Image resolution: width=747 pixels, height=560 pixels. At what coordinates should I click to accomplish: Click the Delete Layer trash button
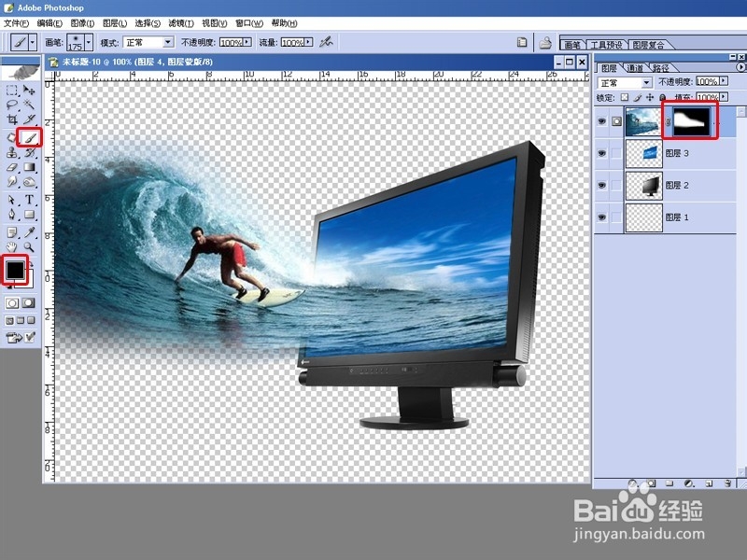(726, 483)
